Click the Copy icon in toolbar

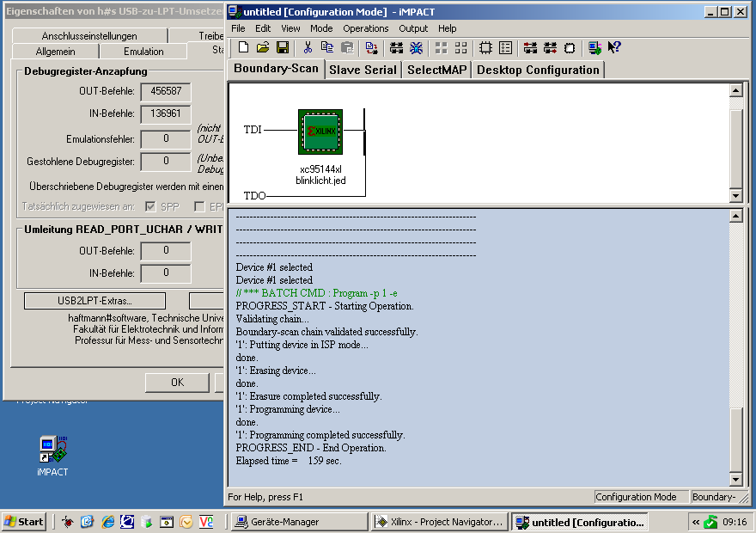[327, 47]
